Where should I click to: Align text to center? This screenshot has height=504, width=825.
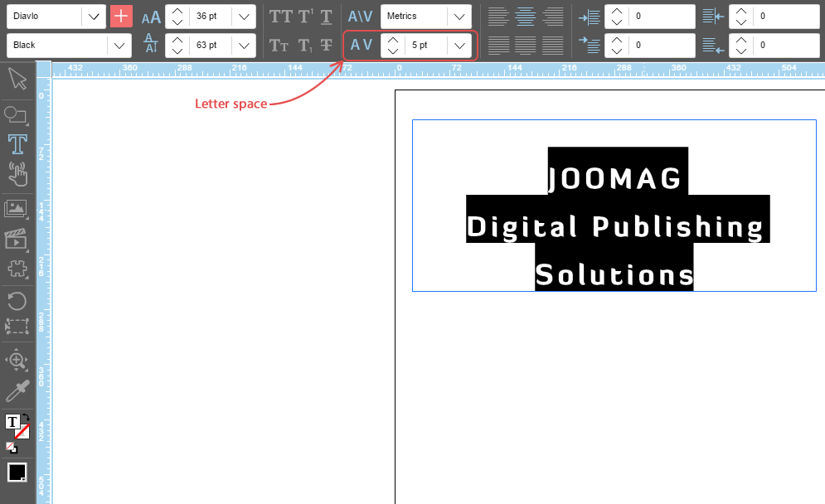pos(524,17)
